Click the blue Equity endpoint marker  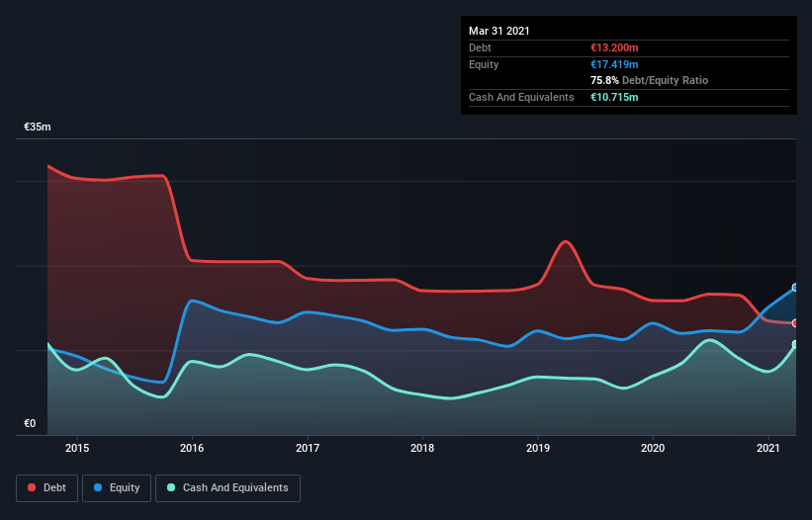pos(795,287)
